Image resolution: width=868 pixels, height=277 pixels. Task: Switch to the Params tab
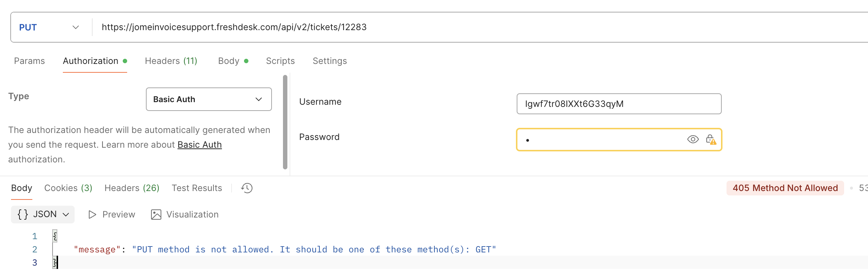29,61
